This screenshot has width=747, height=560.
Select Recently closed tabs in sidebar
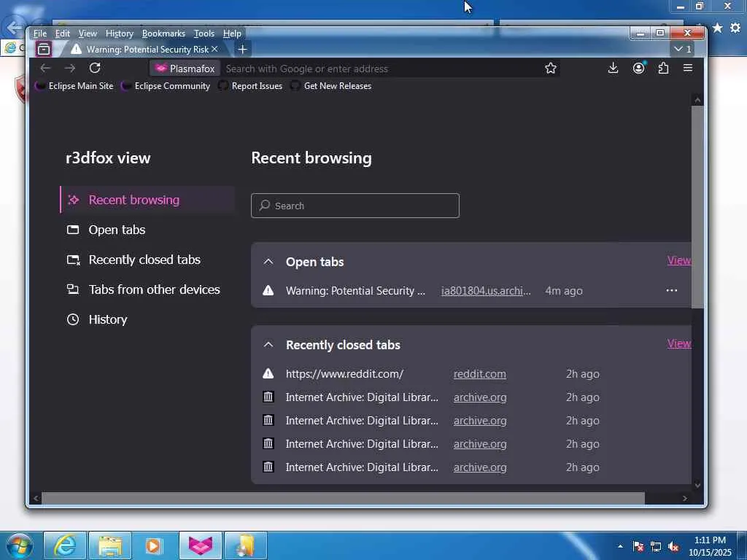[147, 260]
